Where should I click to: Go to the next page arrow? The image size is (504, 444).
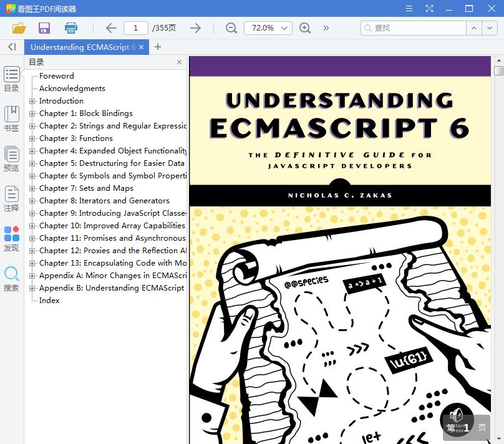pos(195,28)
